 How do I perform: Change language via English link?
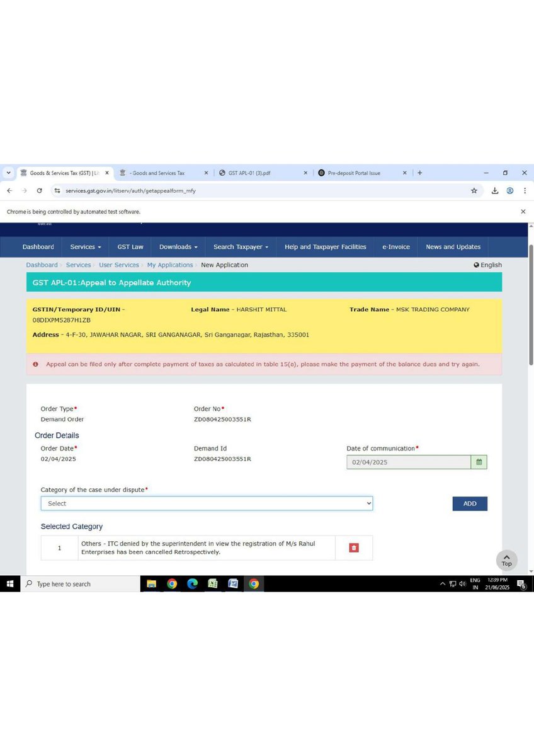tap(488, 265)
